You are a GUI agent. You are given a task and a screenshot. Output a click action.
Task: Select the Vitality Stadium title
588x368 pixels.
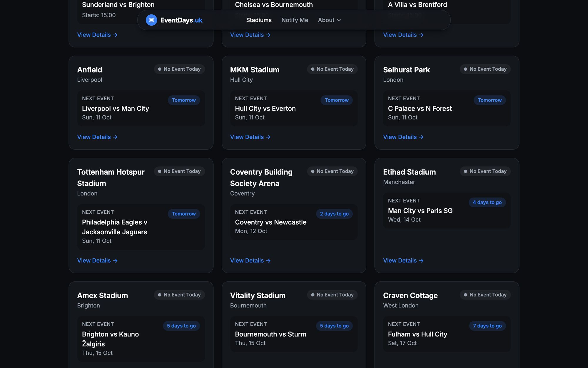[x=258, y=295]
